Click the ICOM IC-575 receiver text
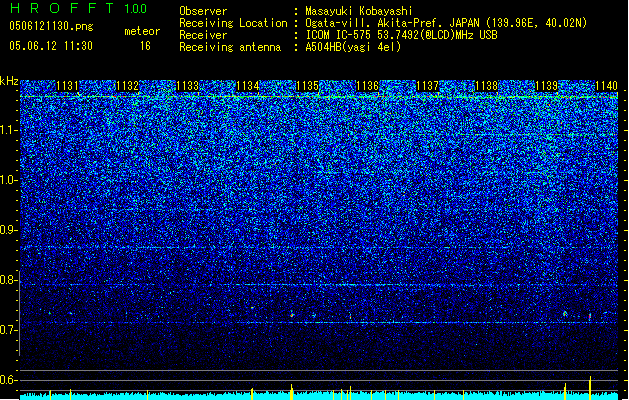629x400 pixels. click(401, 35)
